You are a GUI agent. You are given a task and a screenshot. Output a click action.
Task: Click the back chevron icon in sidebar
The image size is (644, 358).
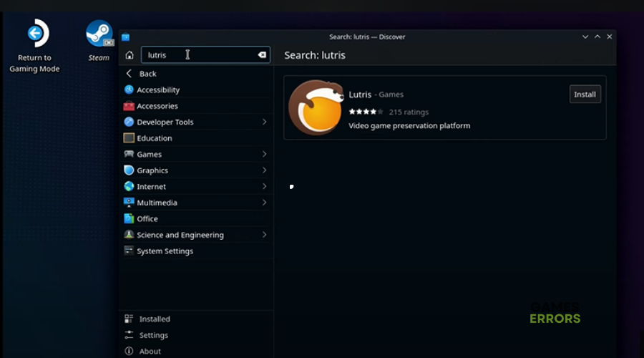129,73
